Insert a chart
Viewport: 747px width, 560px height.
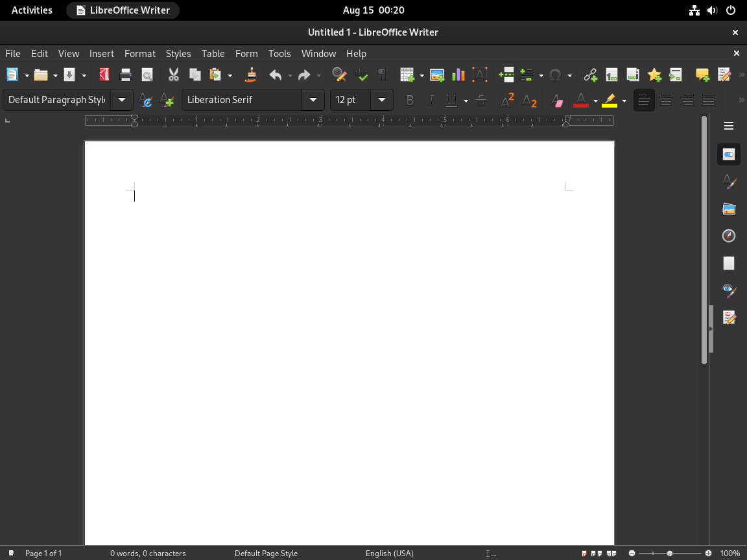click(458, 74)
